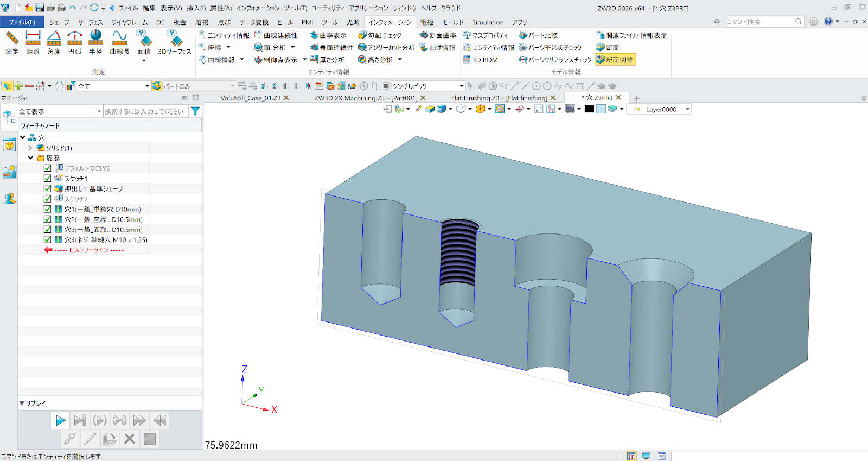Switch to the 板金 ribbon tab
This screenshot has width=868, height=461.
[x=180, y=22]
